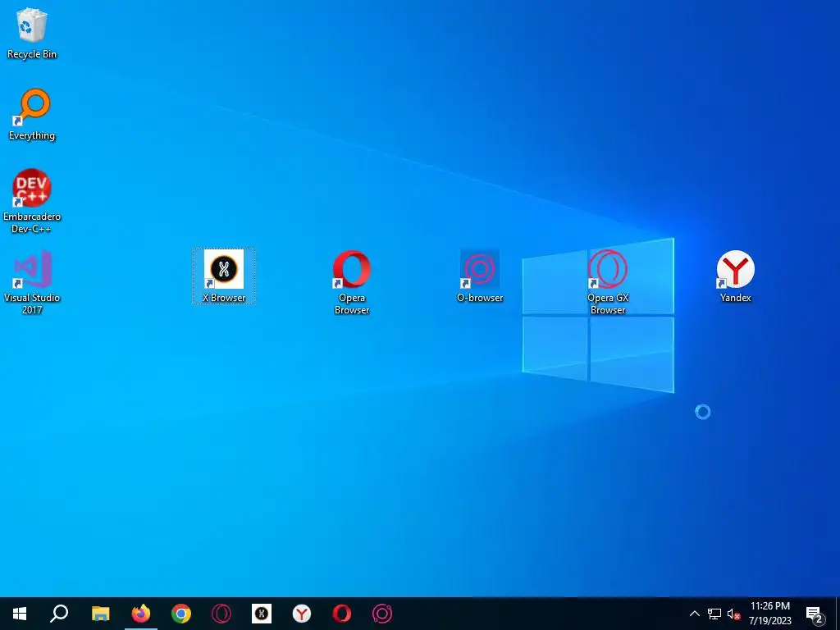Select the Everything search desktop shortcut
This screenshot has width=840, height=630.
(32, 115)
